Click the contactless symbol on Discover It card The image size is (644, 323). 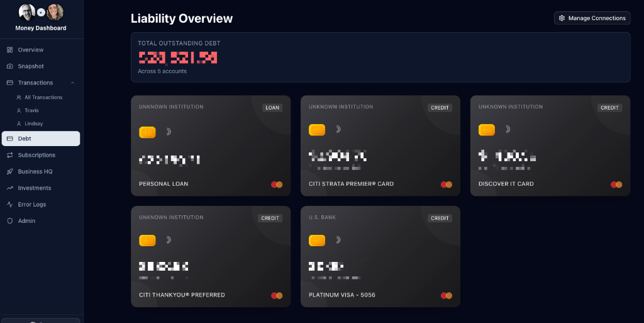pos(508,130)
